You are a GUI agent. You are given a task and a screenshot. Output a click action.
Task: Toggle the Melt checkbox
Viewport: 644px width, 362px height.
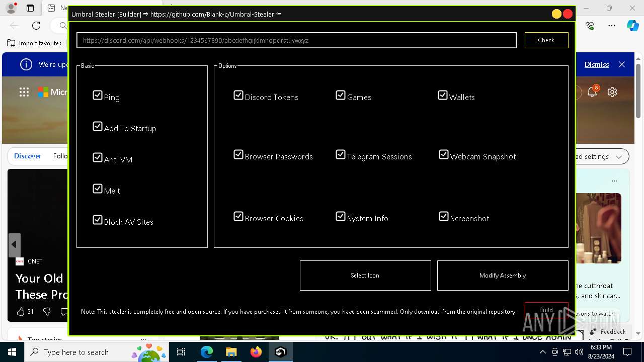[98, 189]
